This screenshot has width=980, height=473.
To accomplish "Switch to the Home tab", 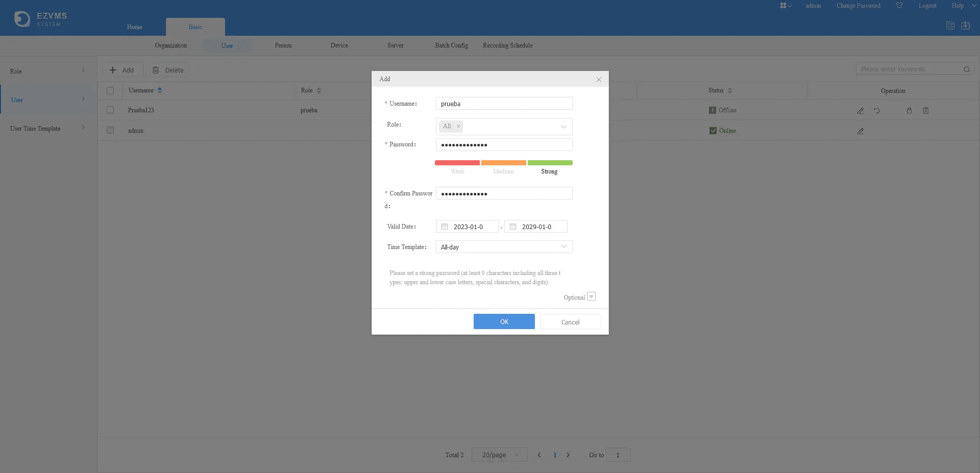I will 135,27.
